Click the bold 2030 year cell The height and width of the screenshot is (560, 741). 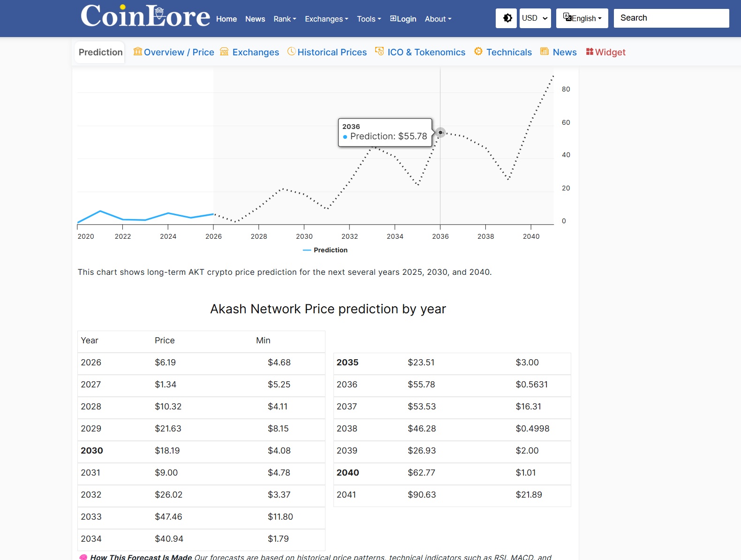[92, 451]
